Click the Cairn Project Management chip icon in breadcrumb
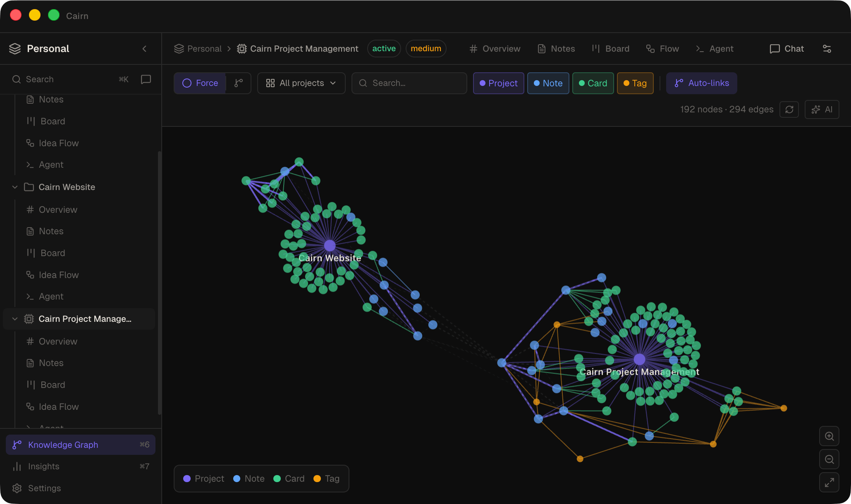851x504 pixels. (x=241, y=49)
